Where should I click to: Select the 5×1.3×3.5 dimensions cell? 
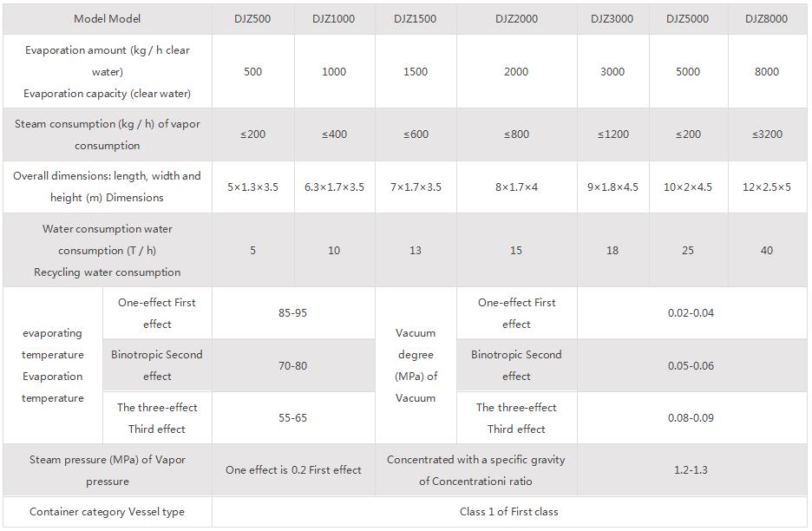point(252,187)
